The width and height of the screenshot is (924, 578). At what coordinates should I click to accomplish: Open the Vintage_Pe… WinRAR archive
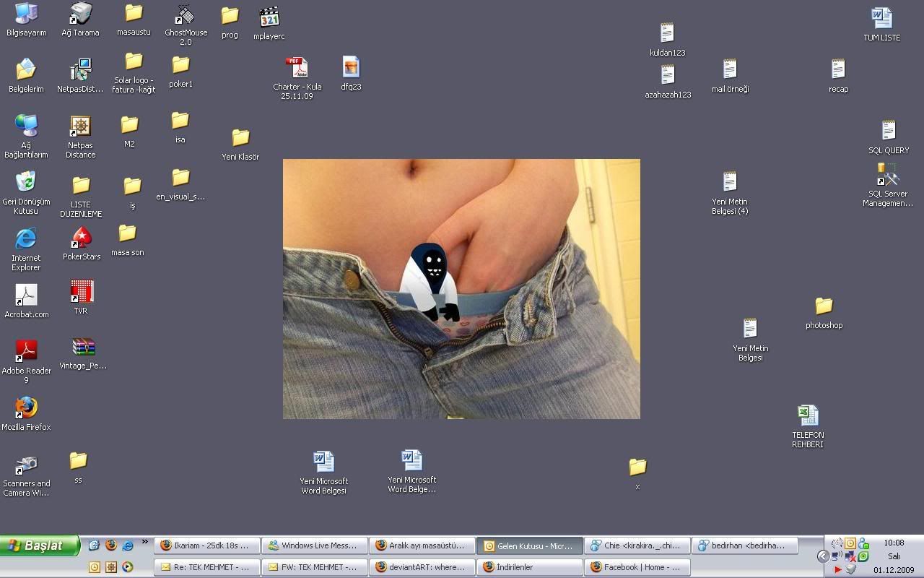(83, 348)
